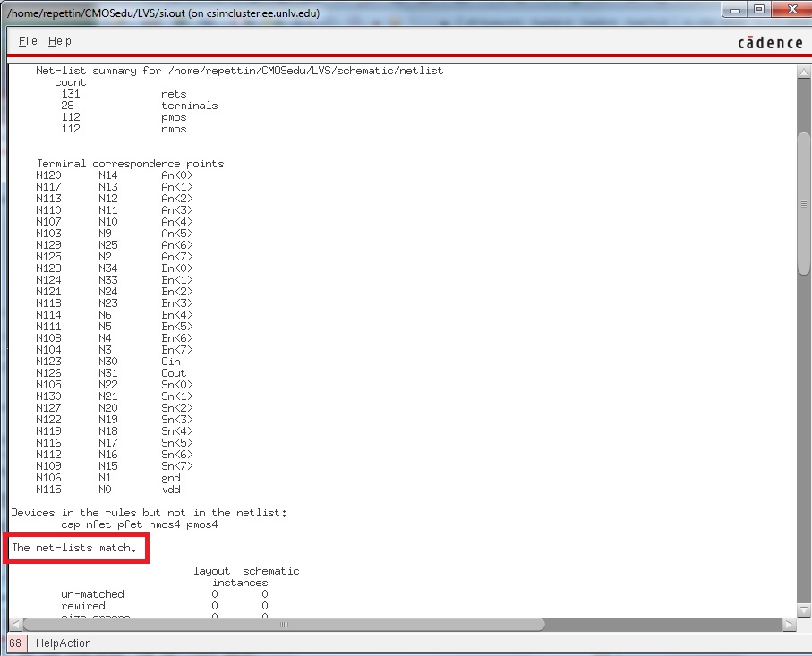The image size is (812, 656).
Task: Click the Cout terminal row
Action: point(173,373)
